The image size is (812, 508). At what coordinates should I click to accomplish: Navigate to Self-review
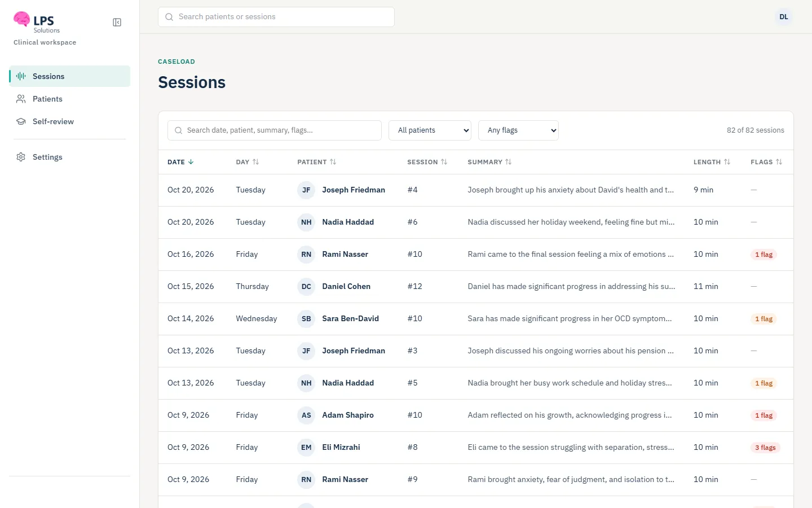click(70, 121)
